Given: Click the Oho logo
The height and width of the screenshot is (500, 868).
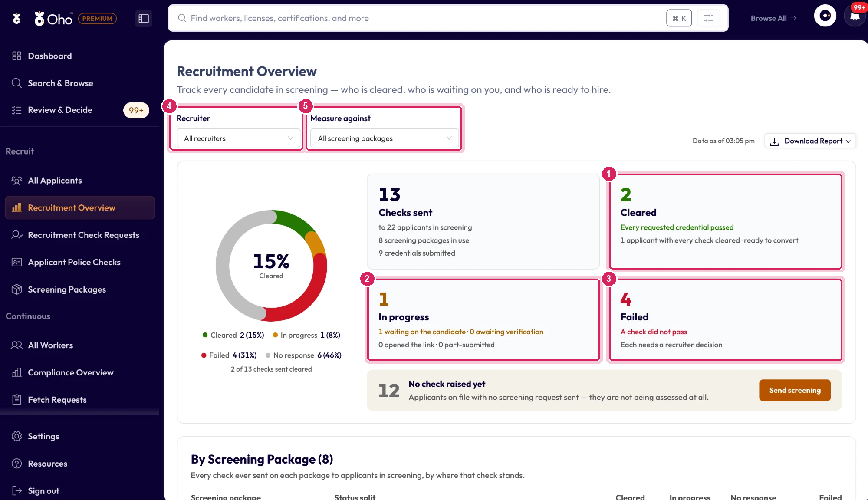Looking at the screenshot, I should [53, 18].
